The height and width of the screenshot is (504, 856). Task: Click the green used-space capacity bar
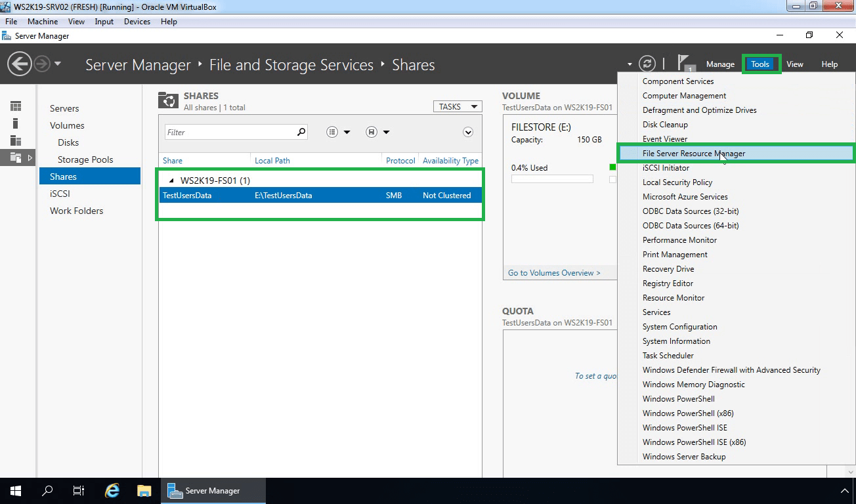[x=612, y=167]
